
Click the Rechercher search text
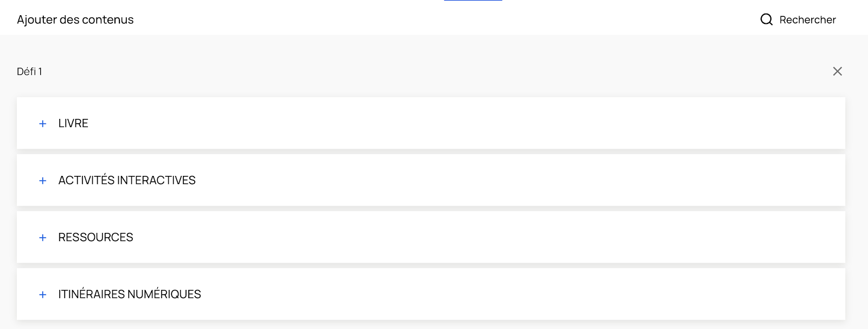click(x=807, y=20)
